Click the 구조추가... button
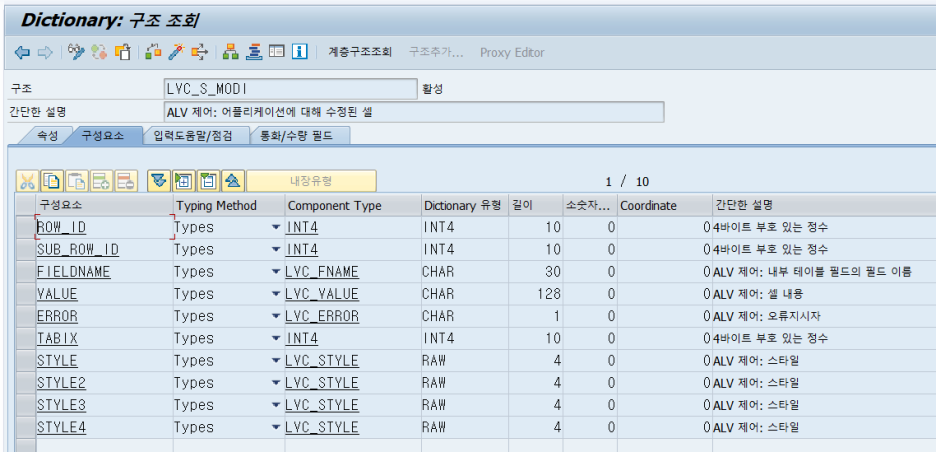The width and height of the screenshot is (936, 452). tap(436, 53)
